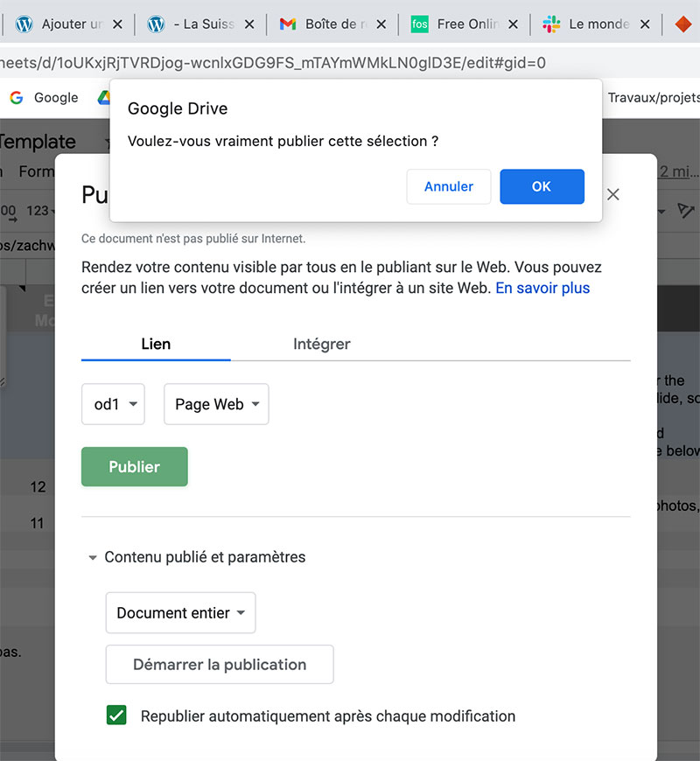
Task: Close the Le monde Slack tab
Action: click(x=645, y=24)
